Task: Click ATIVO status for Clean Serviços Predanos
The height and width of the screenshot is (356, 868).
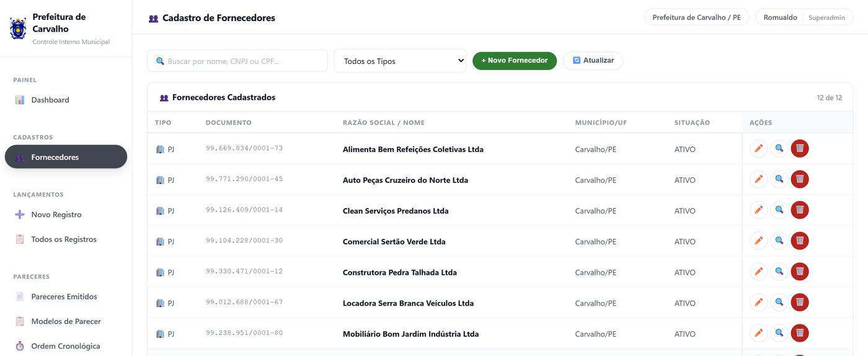Action: (x=685, y=211)
